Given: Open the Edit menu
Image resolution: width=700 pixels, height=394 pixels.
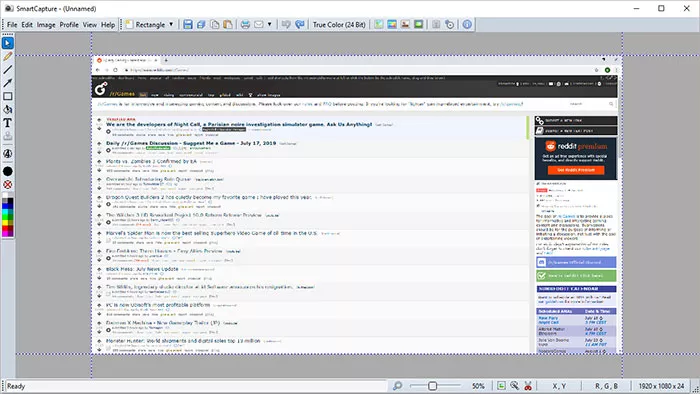Looking at the screenshot, I should 27,25.
